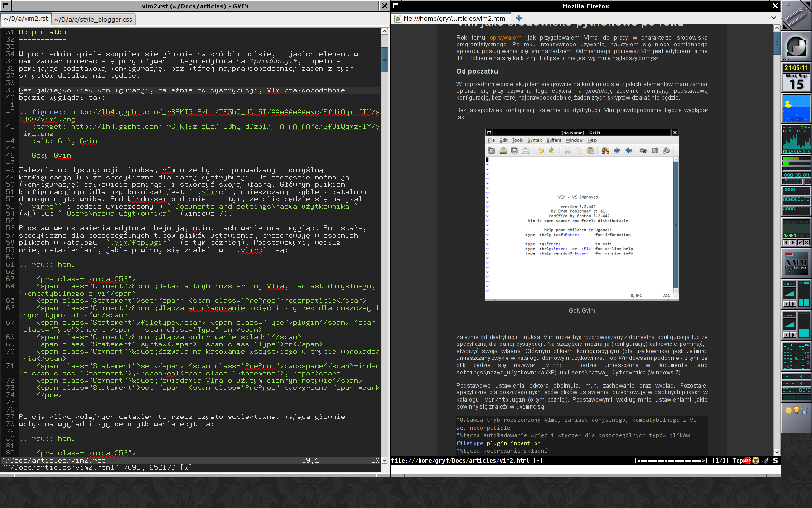Click the file:///home/gryf/Docs/articles/vim2.html status text
Image resolution: width=812 pixels, height=508 pixels.
click(x=460, y=461)
